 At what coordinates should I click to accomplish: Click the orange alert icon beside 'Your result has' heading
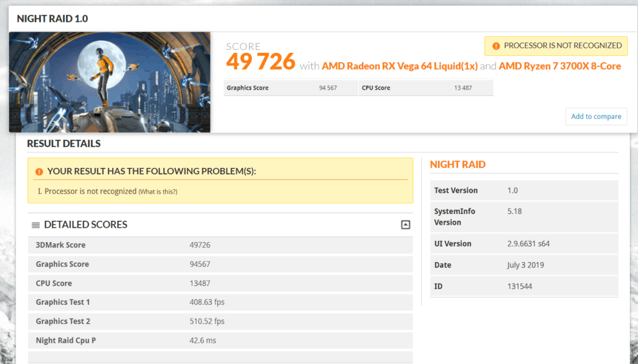point(39,171)
